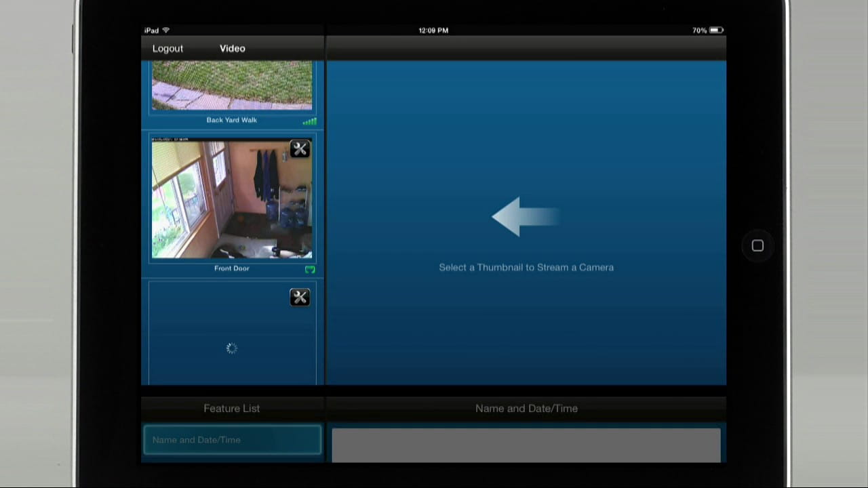
Task: Click the Back Yard Walk camera label
Action: click(x=232, y=120)
